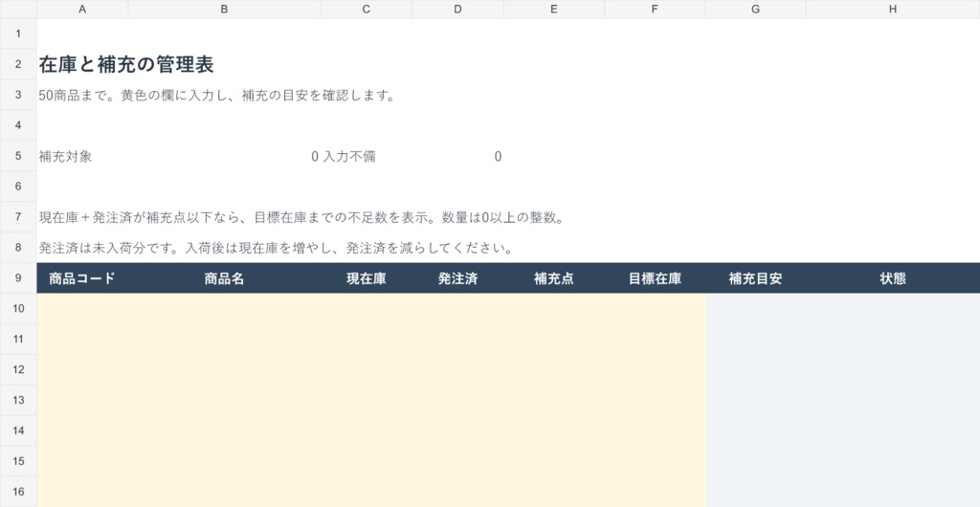Click row 10 cell under 発注済
The image size is (980, 507).
click(x=458, y=308)
